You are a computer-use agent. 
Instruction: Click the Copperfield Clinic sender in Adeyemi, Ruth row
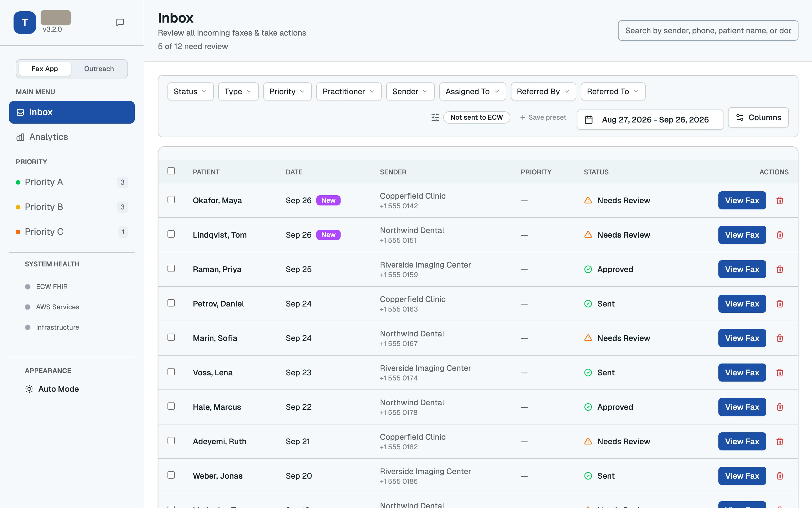[x=412, y=437]
